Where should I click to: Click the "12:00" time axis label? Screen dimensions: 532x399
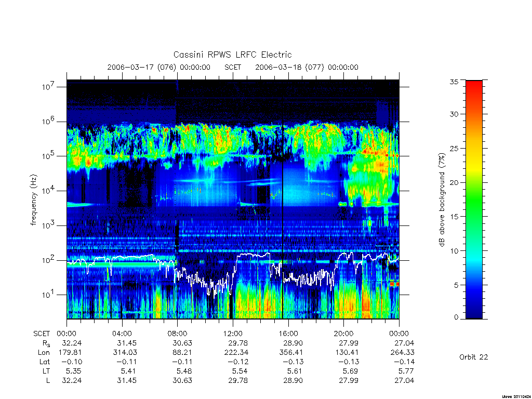point(233,334)
